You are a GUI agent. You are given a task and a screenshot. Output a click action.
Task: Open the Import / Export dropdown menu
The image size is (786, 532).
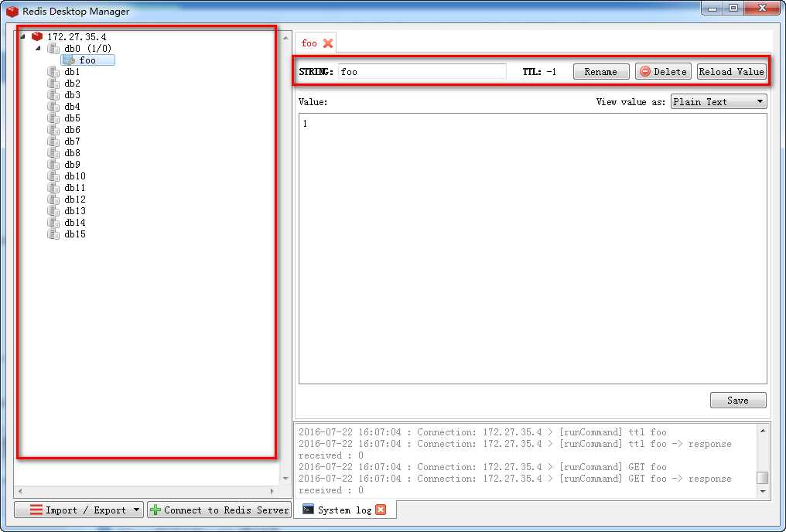(x=79, y=510)
